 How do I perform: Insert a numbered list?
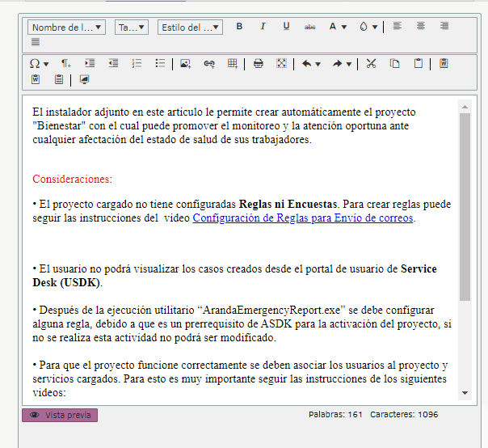137,63
